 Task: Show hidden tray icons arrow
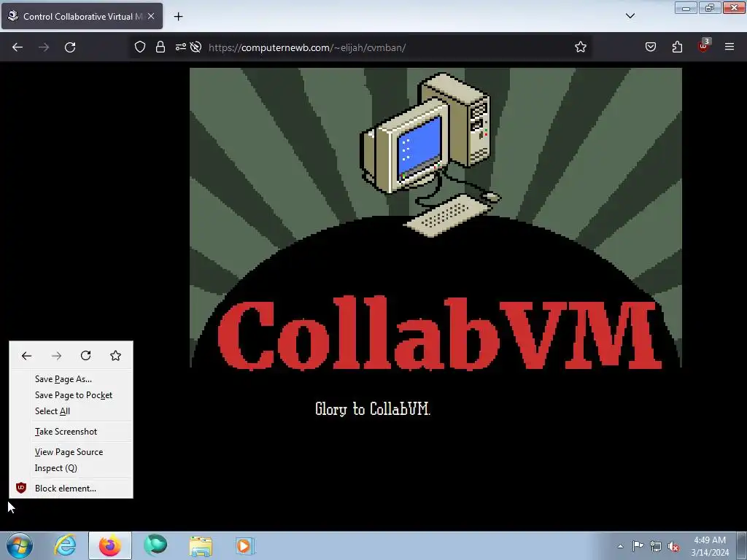point(620,546)
